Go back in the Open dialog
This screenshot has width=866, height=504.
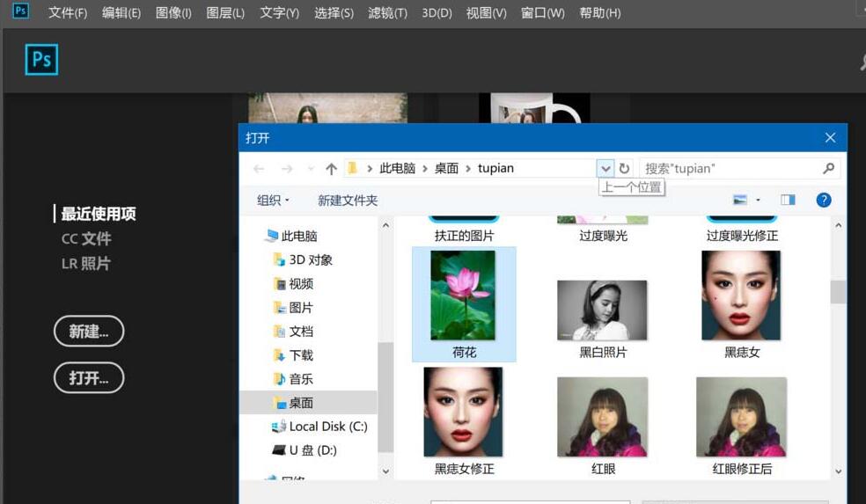pyautogui.click(x=259, y=168)
